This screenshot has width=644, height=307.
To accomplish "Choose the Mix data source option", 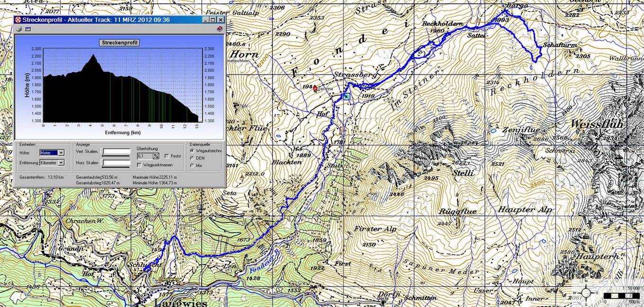I will [192, 165].
